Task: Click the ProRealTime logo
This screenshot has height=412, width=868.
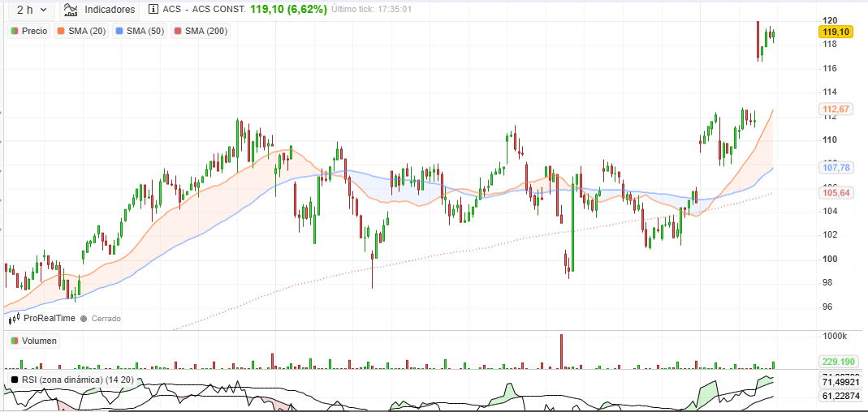Action: click(41, 318)
